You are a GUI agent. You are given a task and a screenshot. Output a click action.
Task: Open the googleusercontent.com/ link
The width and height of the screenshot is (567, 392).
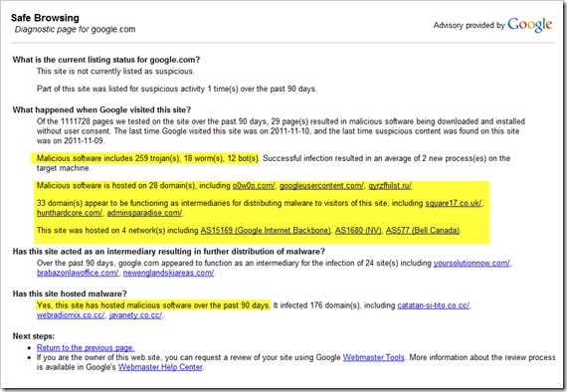tap(321, 186)
